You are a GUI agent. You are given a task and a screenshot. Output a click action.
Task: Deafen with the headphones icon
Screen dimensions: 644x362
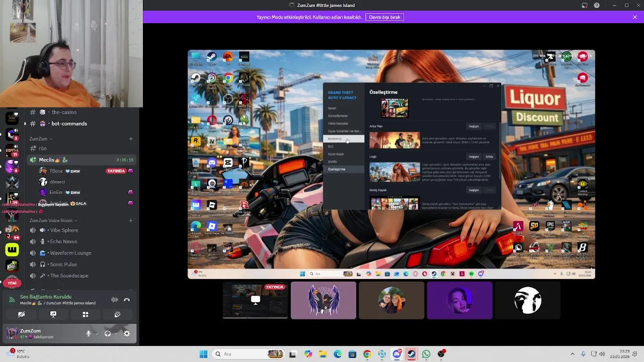[x=107, y=333]
